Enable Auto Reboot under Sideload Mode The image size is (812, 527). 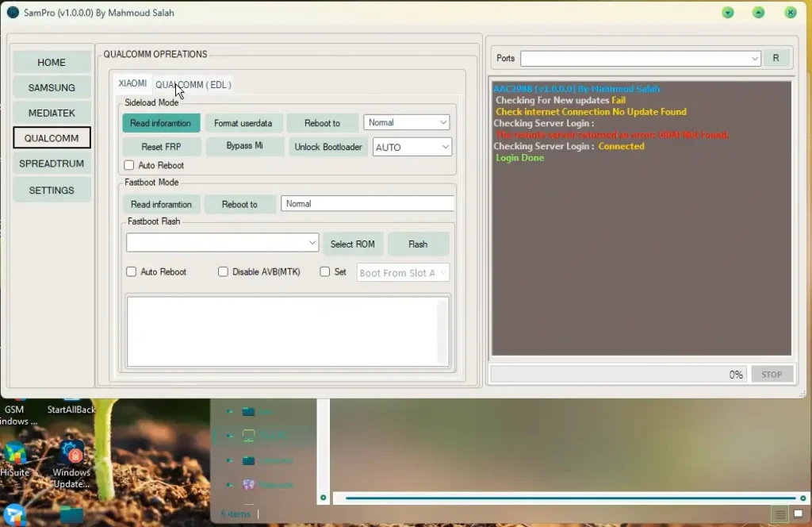point(130,165)
